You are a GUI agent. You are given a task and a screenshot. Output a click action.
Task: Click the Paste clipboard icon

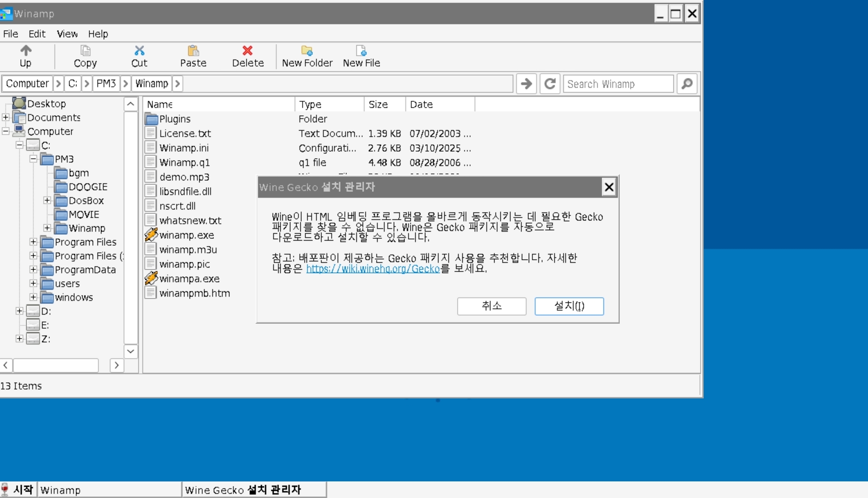pos(193,50)
